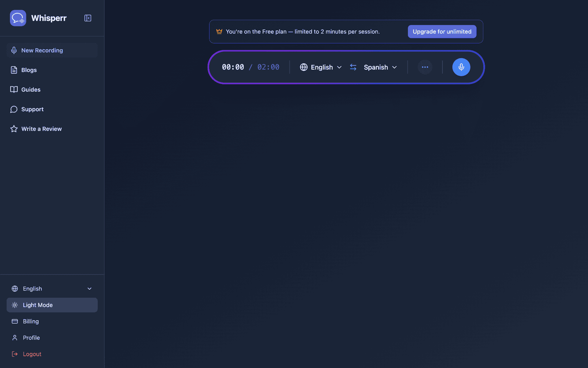The image size is (588, 368).
Task: Expand the chevron next to source English
Action: pos(339,67)
